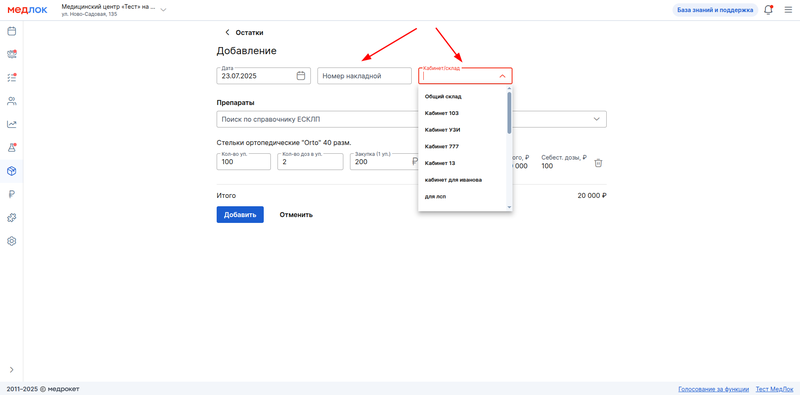The width and height of the screenshot is (800, 395).
Task: Click the dropdown list scrollbar thumb
Action: coord(509,112)
